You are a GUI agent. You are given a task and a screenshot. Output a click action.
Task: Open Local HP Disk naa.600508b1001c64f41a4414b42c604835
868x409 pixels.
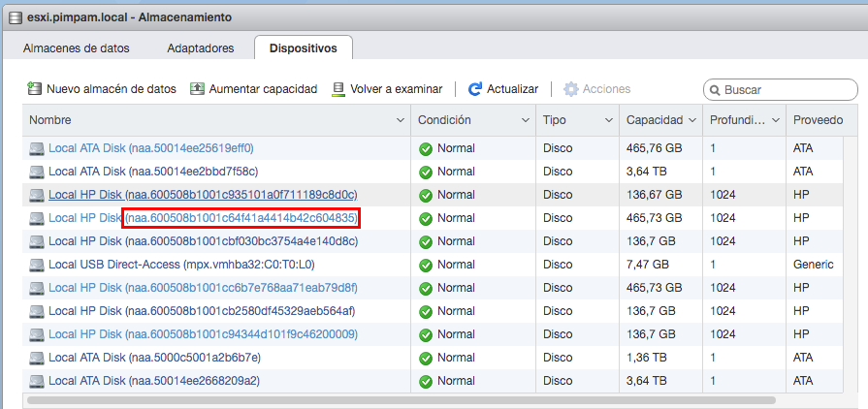[203, 218]
